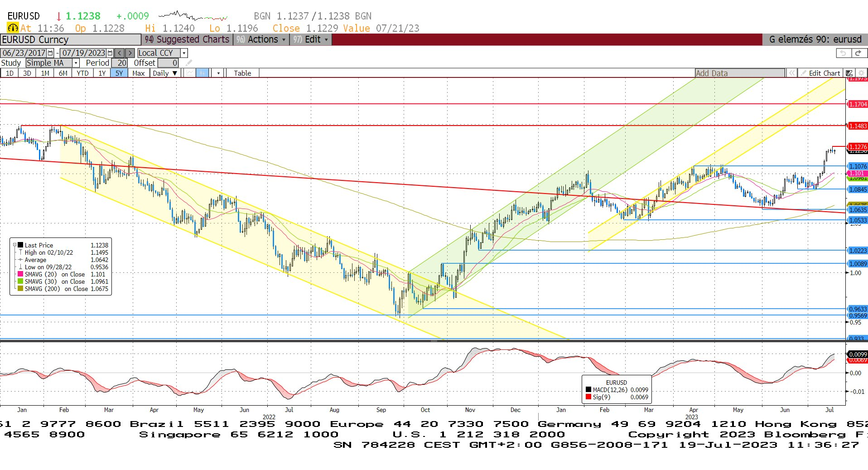Screen dimensions: 868x470
Task: Select the YTD range tab
Action: (82, 73)
